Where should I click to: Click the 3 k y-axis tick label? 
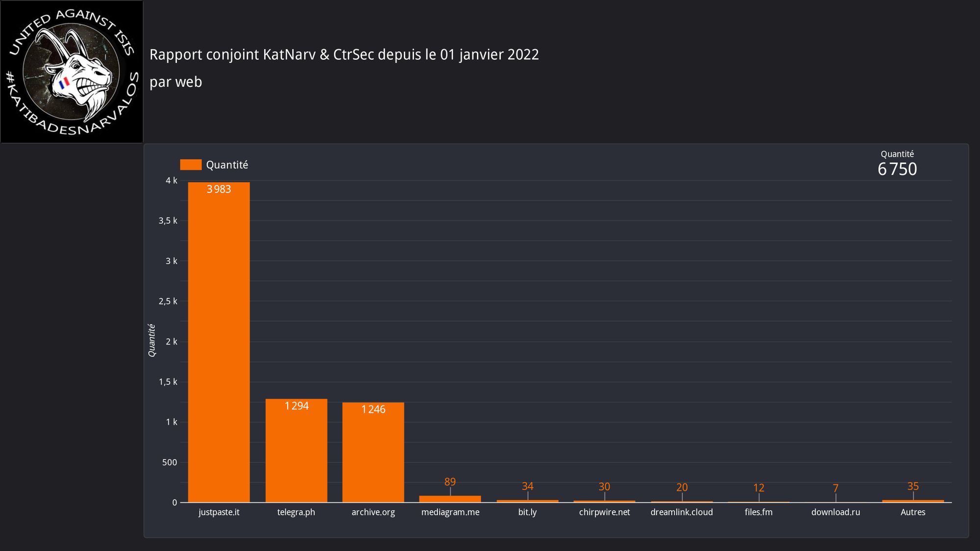[x=171, y=261]
